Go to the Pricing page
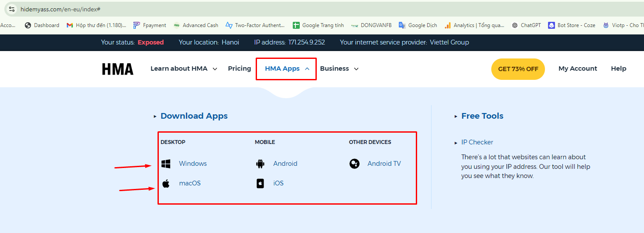 point(240,69)
